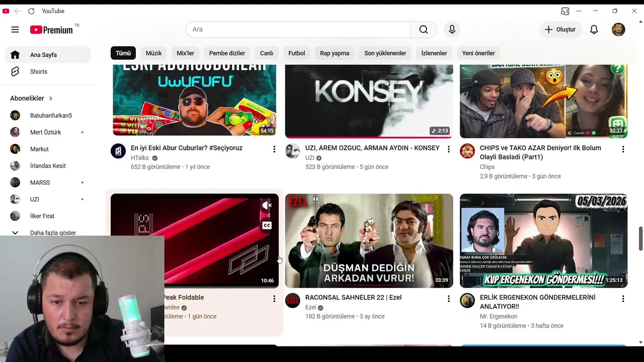This screenshot has width=644, height=362.
Task: Open İrlandas Kesit subscription
Action: (48, 166)
